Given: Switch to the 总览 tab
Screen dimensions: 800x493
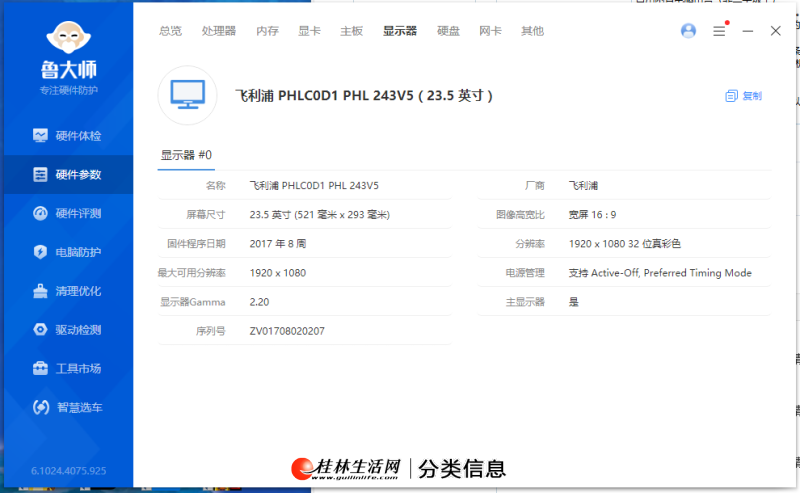Looking at the screenshot, I should (170, 31).
